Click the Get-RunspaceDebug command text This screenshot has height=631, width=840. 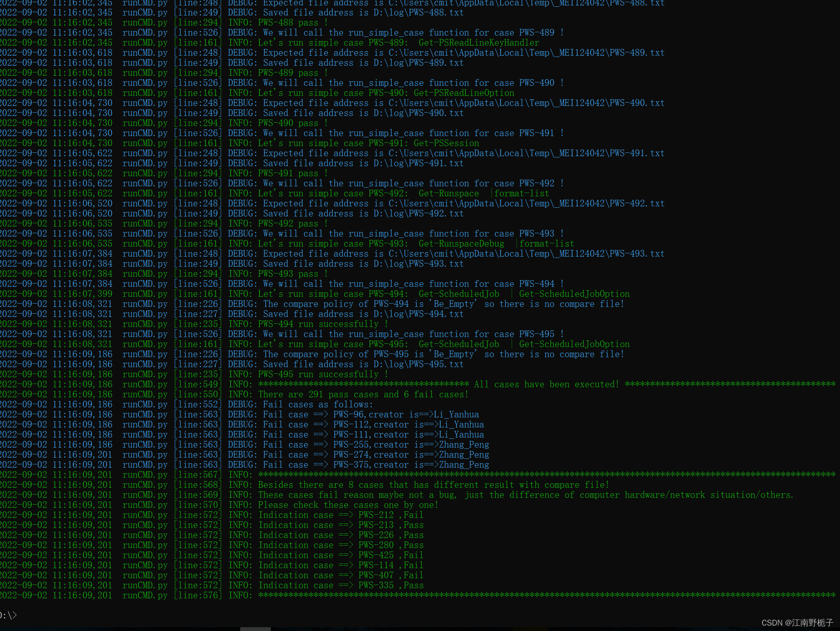tap(461, 244)
